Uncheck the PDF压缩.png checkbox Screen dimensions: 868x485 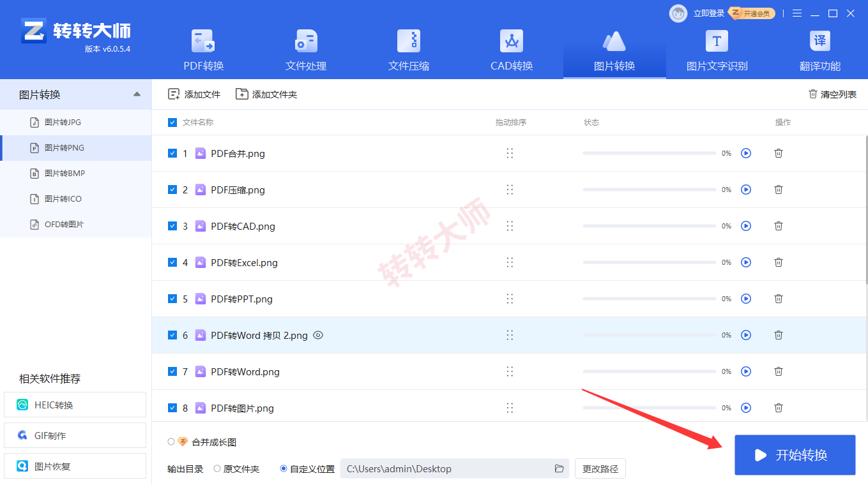[172, 190]
